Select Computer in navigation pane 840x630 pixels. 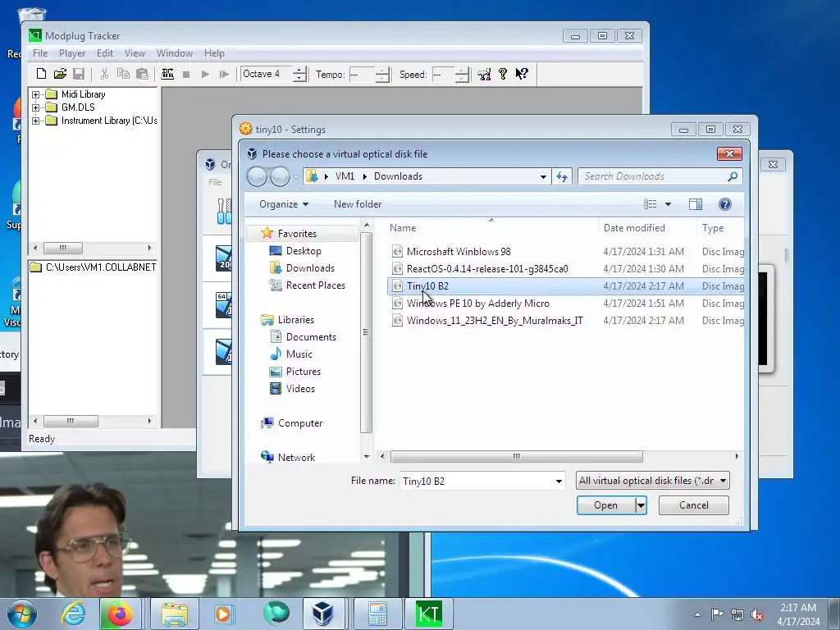click(300, 423)
